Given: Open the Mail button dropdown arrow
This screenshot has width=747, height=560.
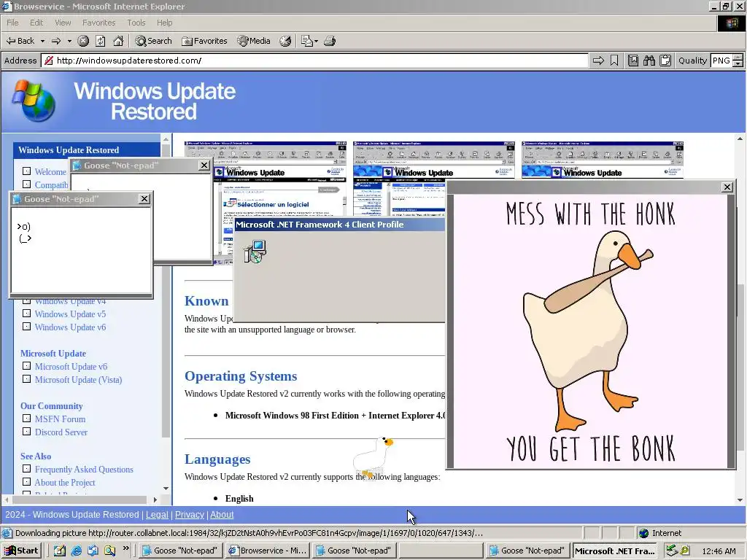Looking at the screenshot, I should (x=316, y=42).
